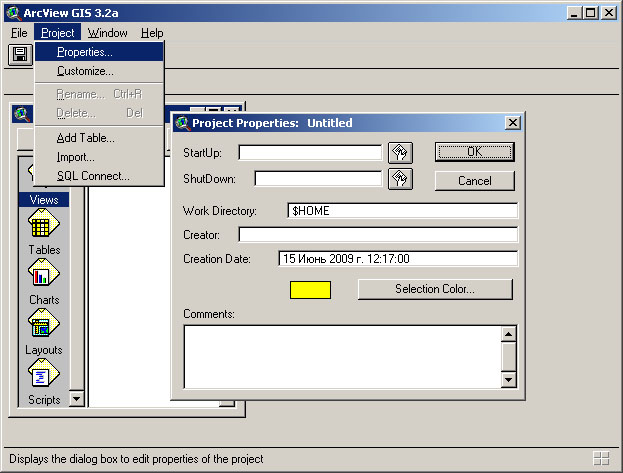623x473 pixels.
Task: Open the File menu
Action: point(19,33)
